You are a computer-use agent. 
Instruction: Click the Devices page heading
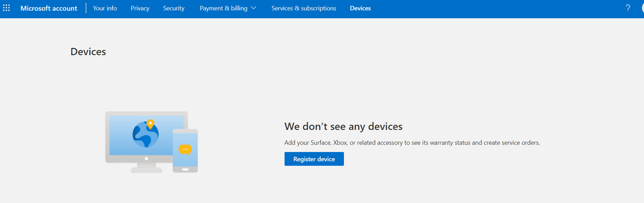(88, 52)
